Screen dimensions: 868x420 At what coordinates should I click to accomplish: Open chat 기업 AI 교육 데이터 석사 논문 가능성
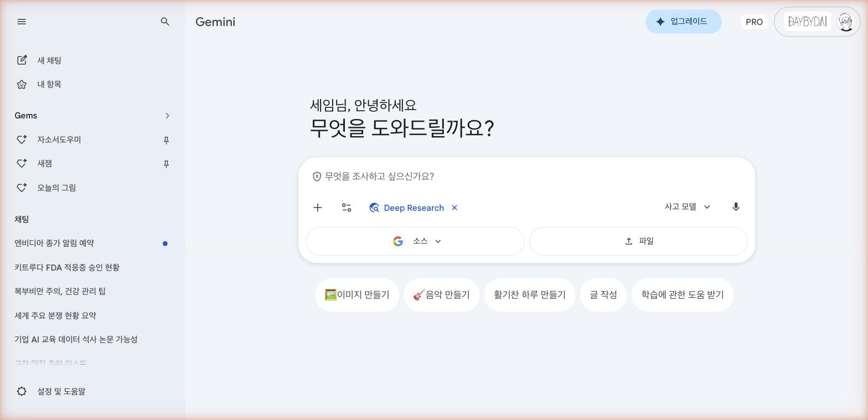tap(76, 340)
